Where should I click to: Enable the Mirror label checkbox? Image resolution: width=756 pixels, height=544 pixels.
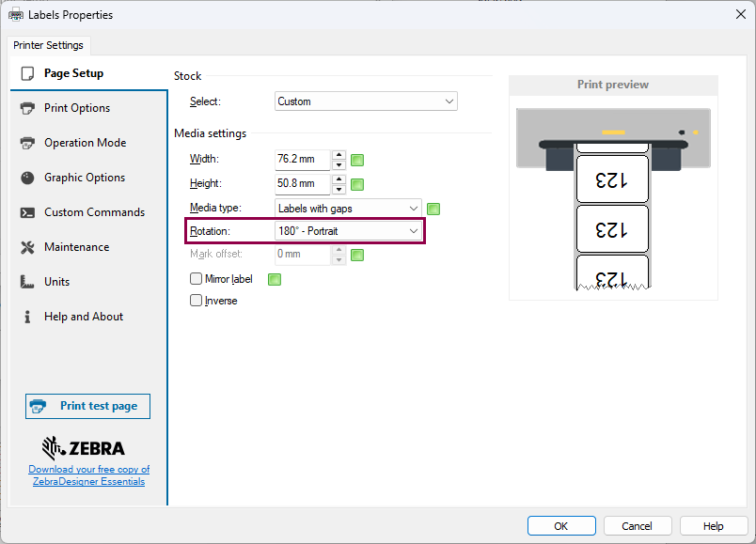[x=196, y=279]
